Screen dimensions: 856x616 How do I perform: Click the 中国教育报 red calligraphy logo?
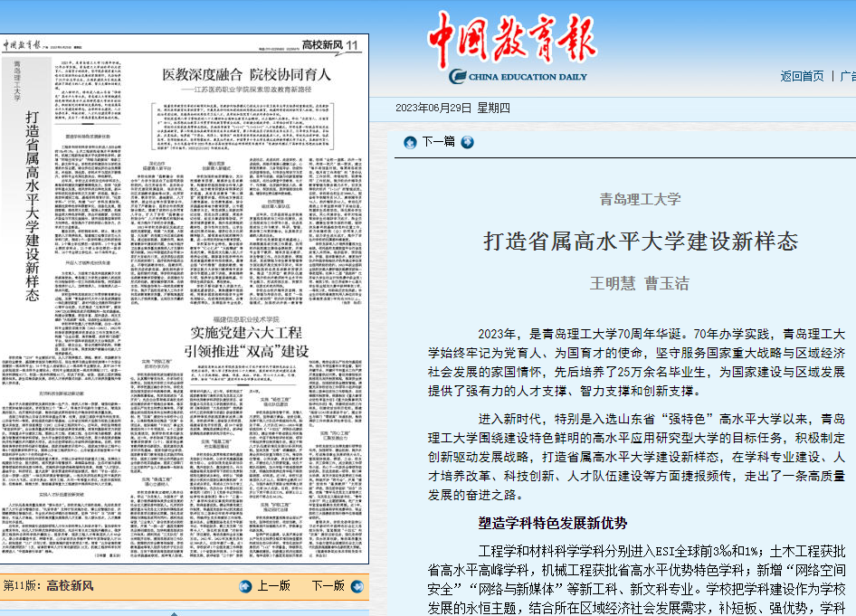pyautogui.click(x=512, y=37)
